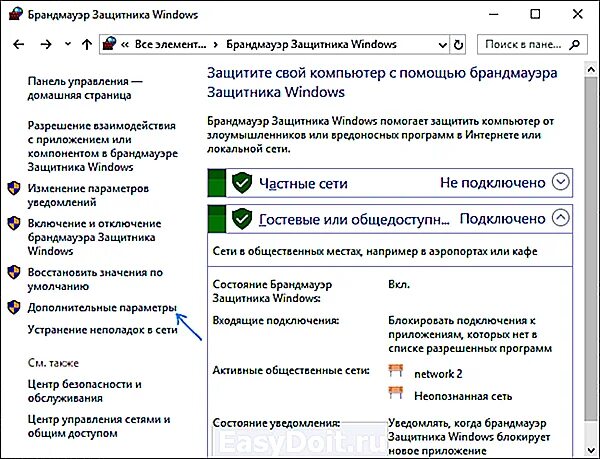Refresh the page with the refresh button
The image size is (600, 459).
(458, 45)
